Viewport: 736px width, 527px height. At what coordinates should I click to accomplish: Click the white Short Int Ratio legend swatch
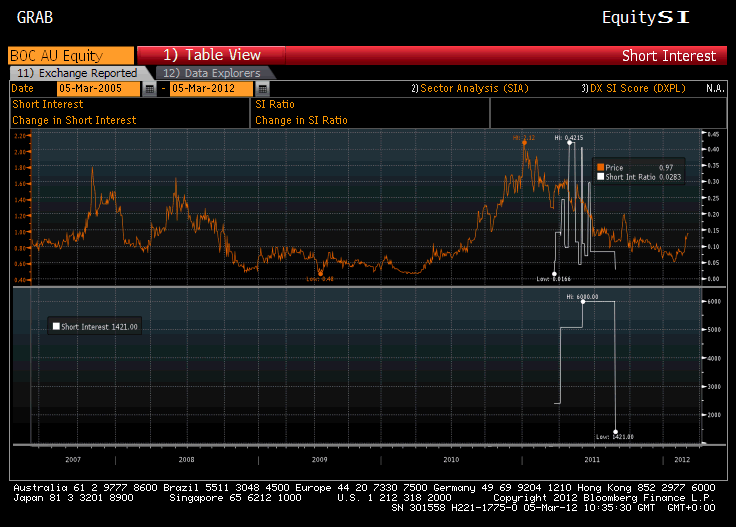600,176
